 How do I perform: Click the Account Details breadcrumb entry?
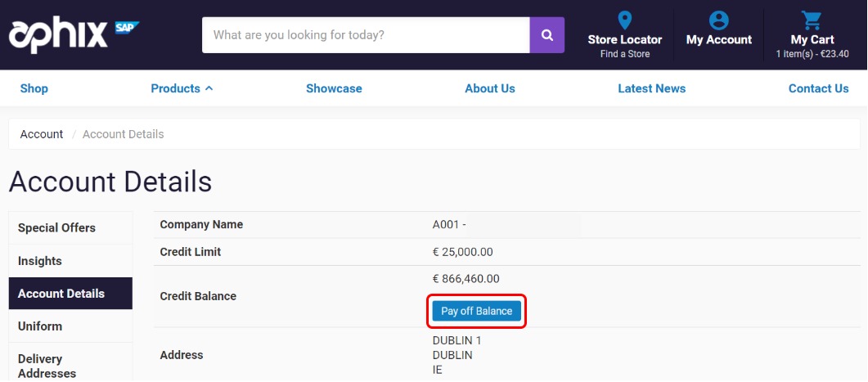(123, 134)
